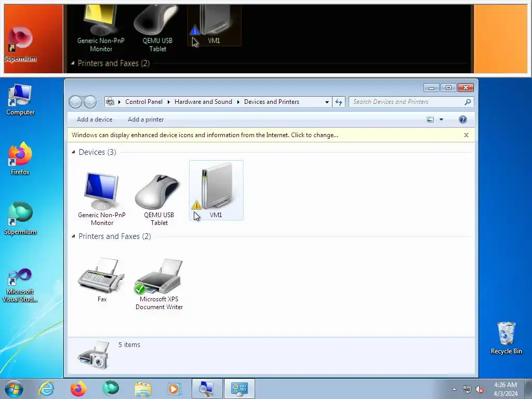Viewport: 532px width, 399px height.
Task: Click the change view icon in toolbar
Action: (430, 119)
